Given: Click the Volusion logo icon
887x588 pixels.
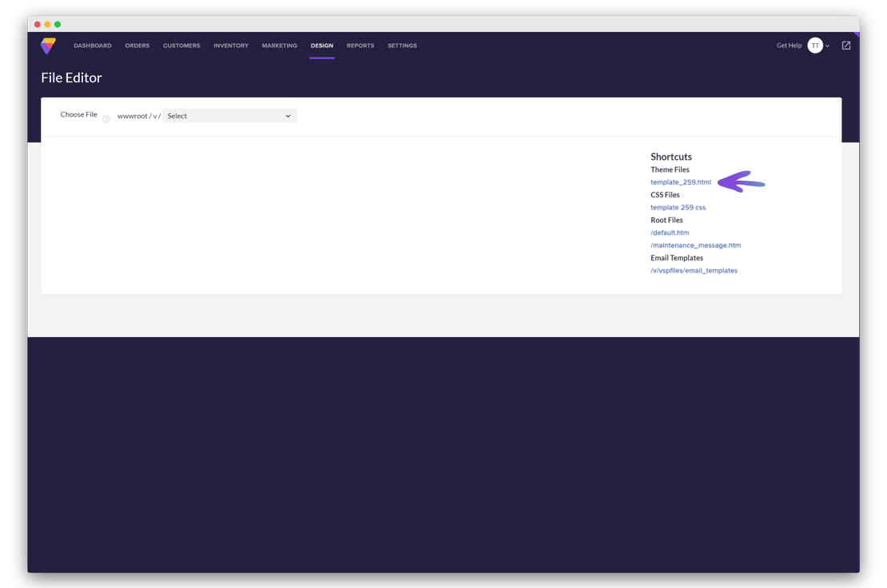Looking at the screenshot, I should click(x=47, y=46).
